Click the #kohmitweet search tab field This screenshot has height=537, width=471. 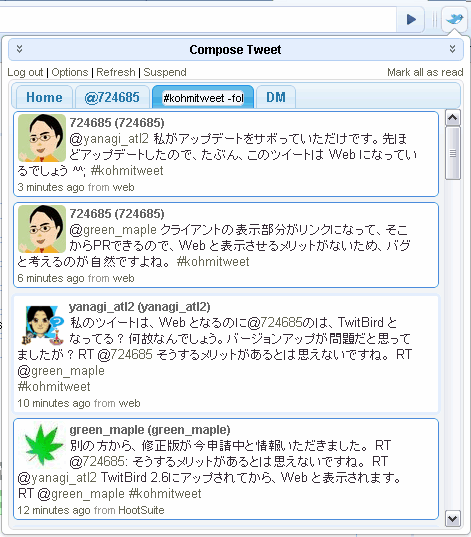203,98
